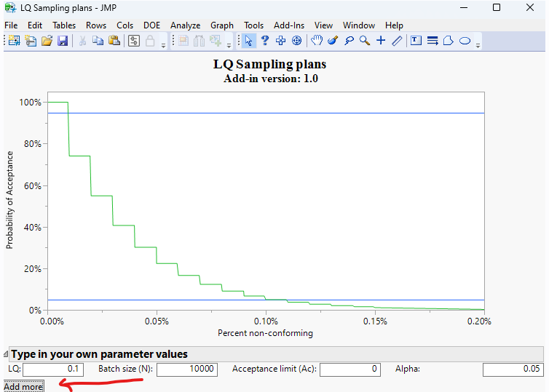Open data table toolbar overflow arrow
Viewport: 549px width, 392px height.
229,46
